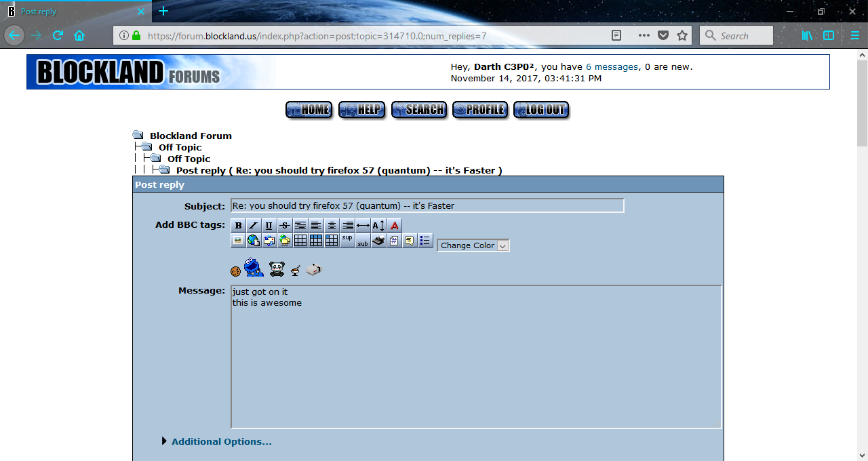Insert code block tag
Viewport: 868px width, 461px height.
coord(394,241)
